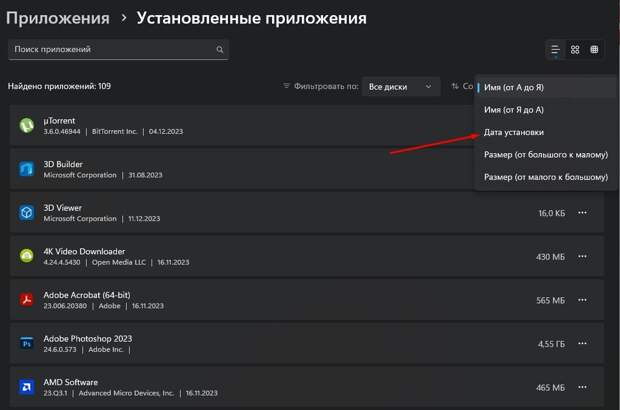Click the magnifier icon in the search box
Screen dimensions: 620x410
point(220,50)
